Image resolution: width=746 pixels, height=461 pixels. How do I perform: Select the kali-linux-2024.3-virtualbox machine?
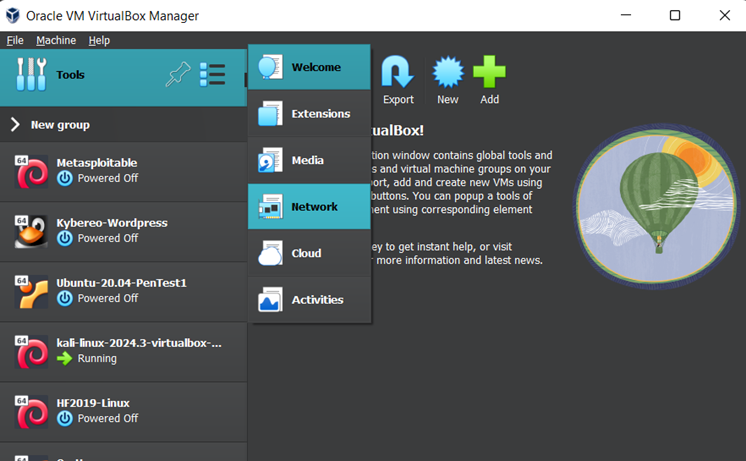(x=123, y=352)
